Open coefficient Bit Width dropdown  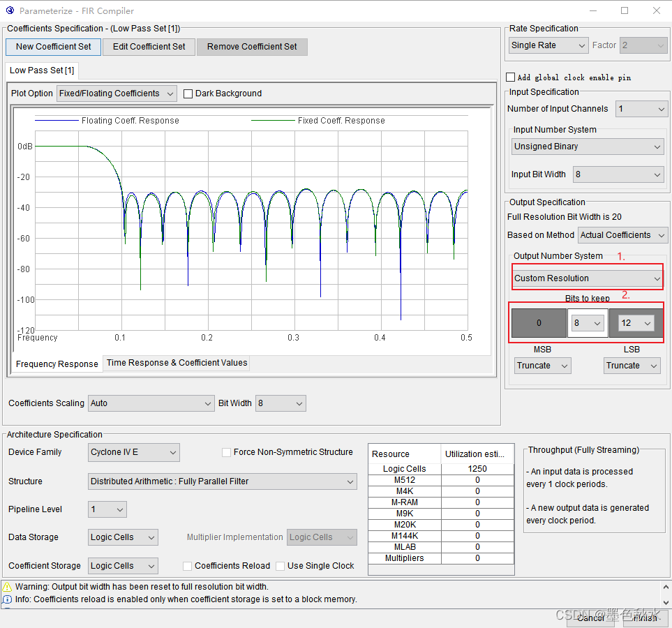click(281, 403)
